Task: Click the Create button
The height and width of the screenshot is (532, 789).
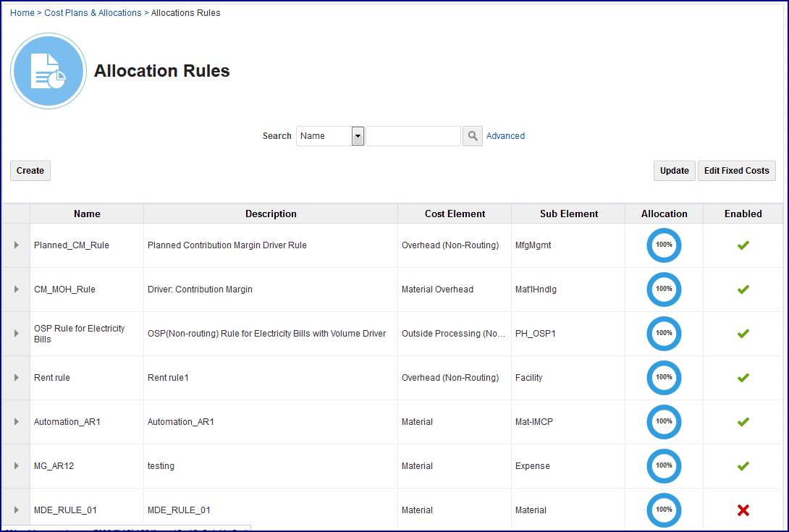Action: pos(30,171)
